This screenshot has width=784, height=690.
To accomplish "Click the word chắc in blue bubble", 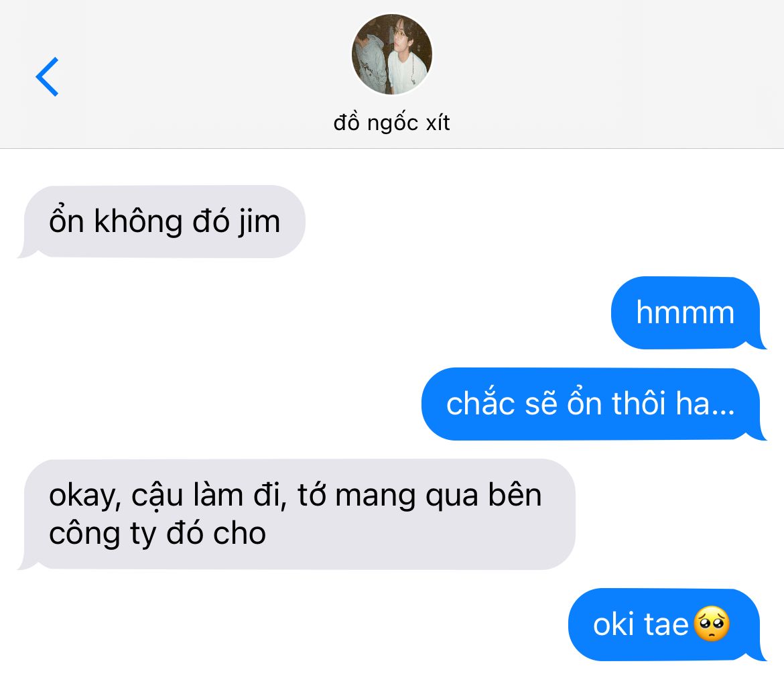I will [x=480, y=403].
